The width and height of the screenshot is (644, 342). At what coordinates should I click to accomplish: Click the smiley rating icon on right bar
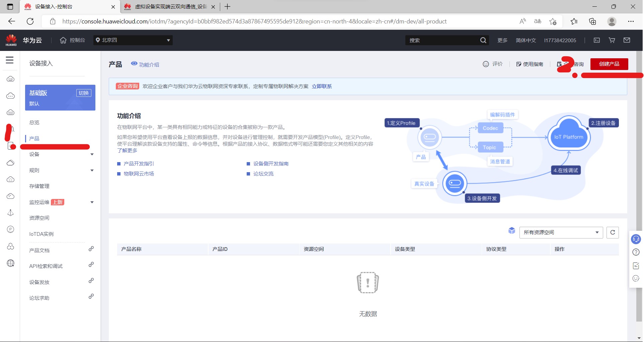(636, 278)
